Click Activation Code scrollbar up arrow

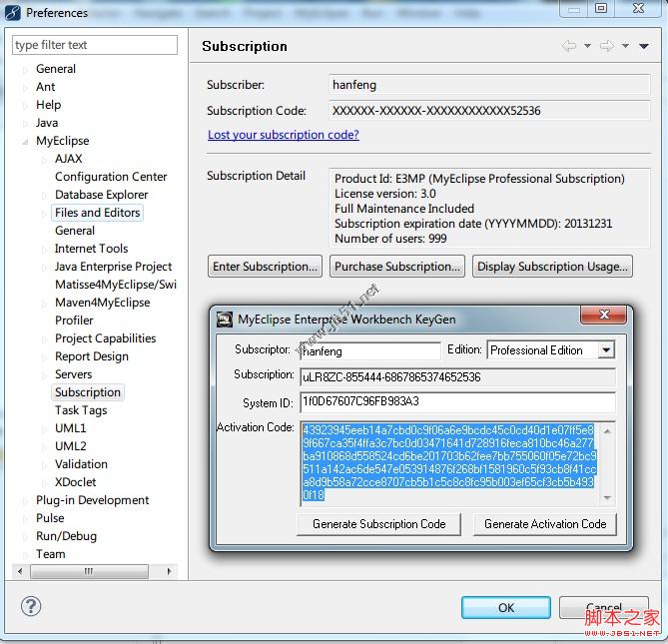(607, 431)
